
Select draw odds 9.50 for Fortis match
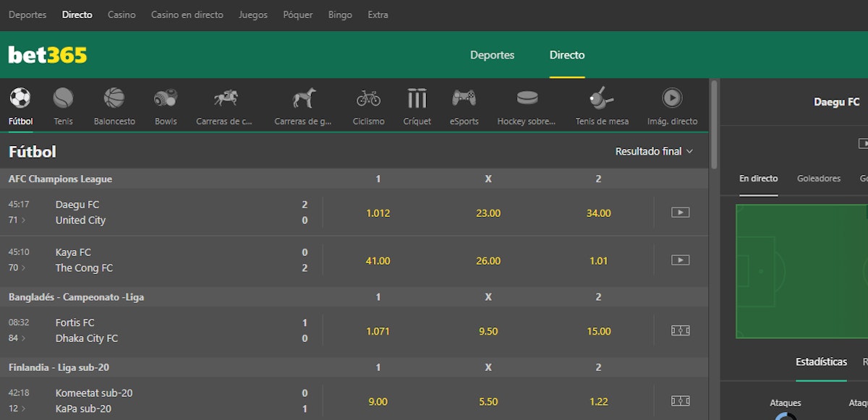point(488,331)
